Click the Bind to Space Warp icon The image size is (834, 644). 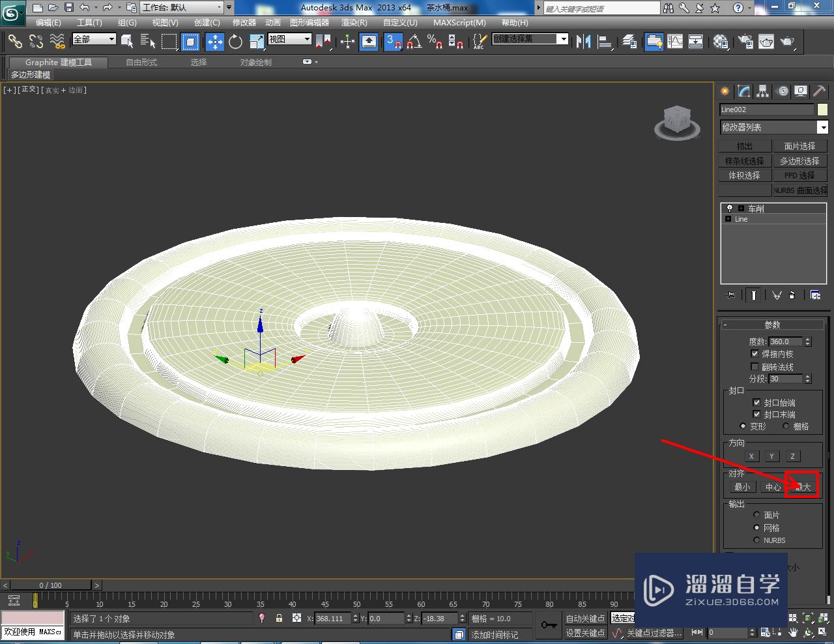tap(57, 42)
